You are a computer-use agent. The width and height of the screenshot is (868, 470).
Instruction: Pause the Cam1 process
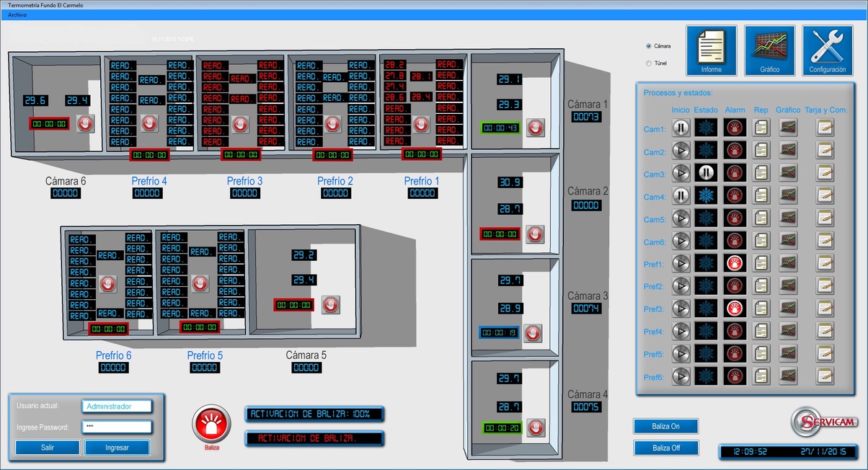click(681, 128)
